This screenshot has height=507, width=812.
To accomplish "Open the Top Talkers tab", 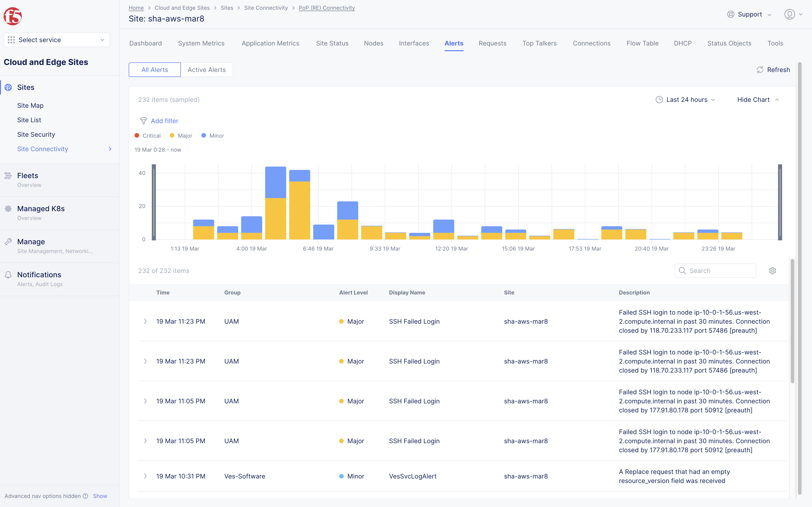I will 539,43.
